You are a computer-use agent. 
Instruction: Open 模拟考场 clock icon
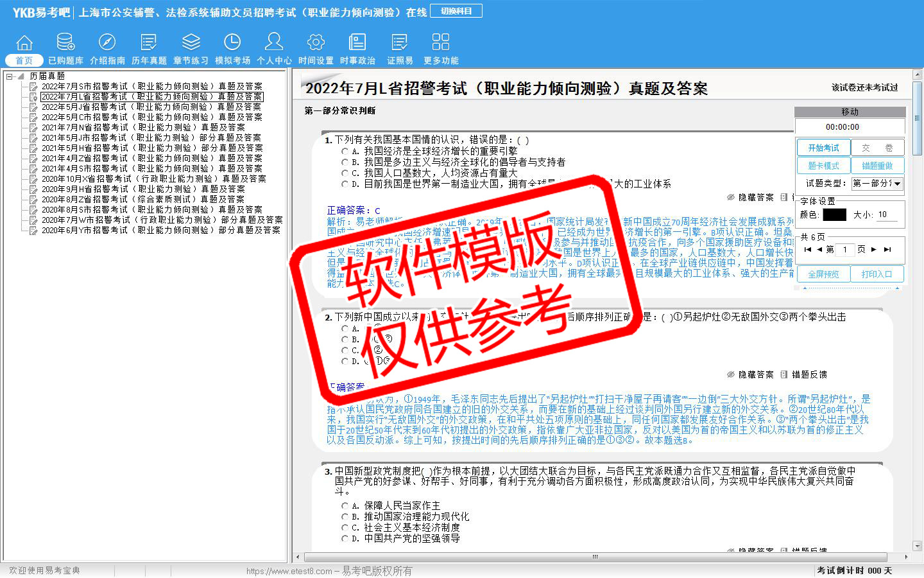tap(232, 42)
